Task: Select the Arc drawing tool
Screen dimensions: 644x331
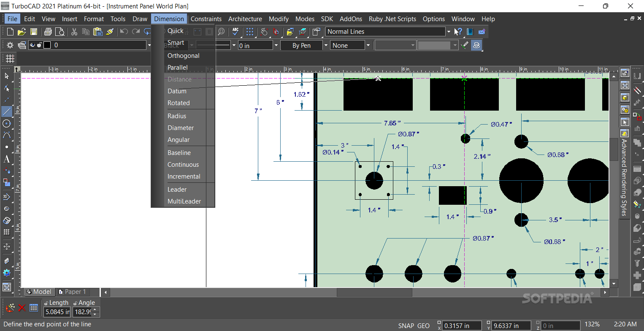Action: 7,135
